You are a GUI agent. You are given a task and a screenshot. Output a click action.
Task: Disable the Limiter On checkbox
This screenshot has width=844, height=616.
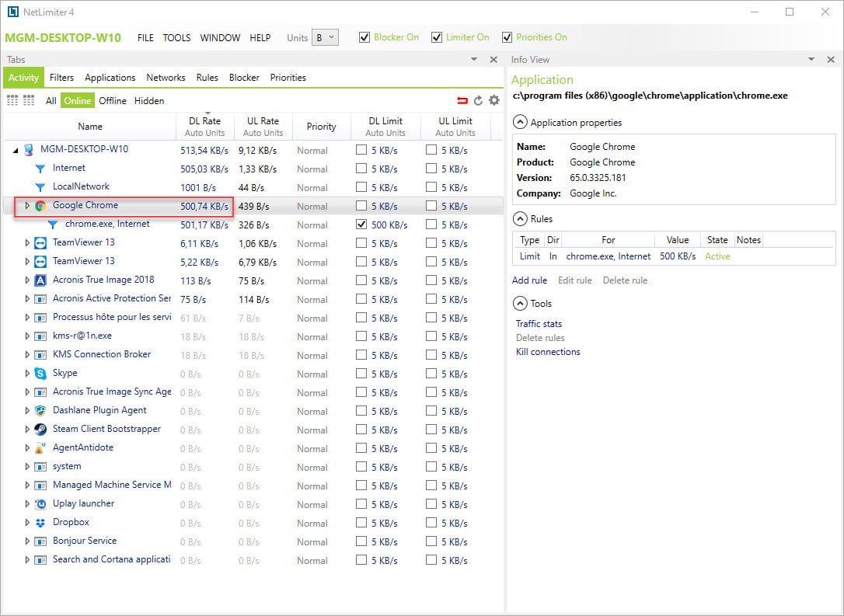click(x=436, y=37)
